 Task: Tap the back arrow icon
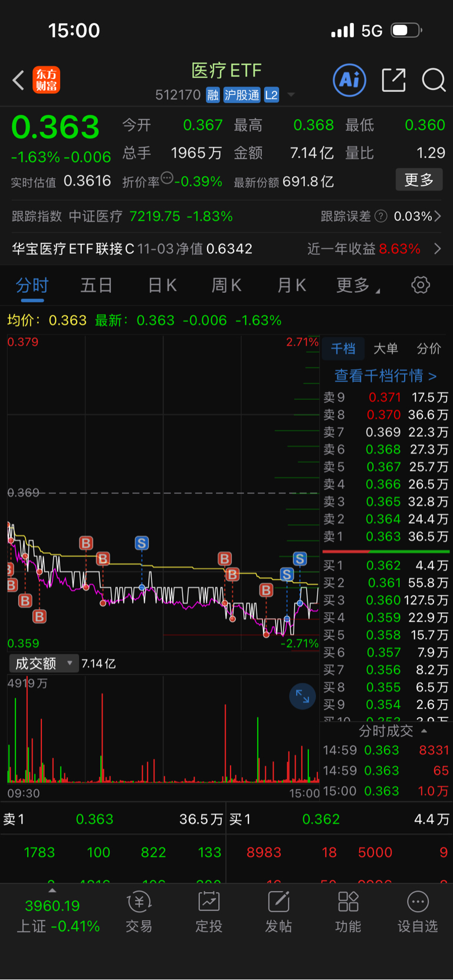18,80
